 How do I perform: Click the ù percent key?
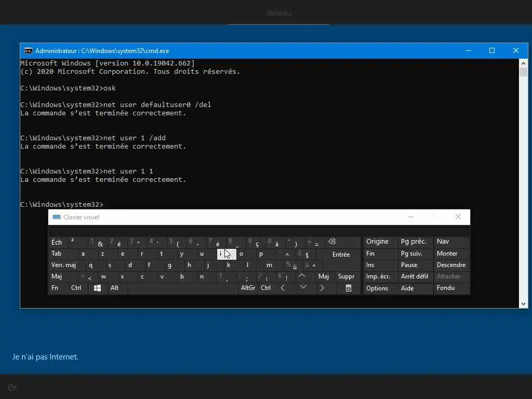click(292, 265)
